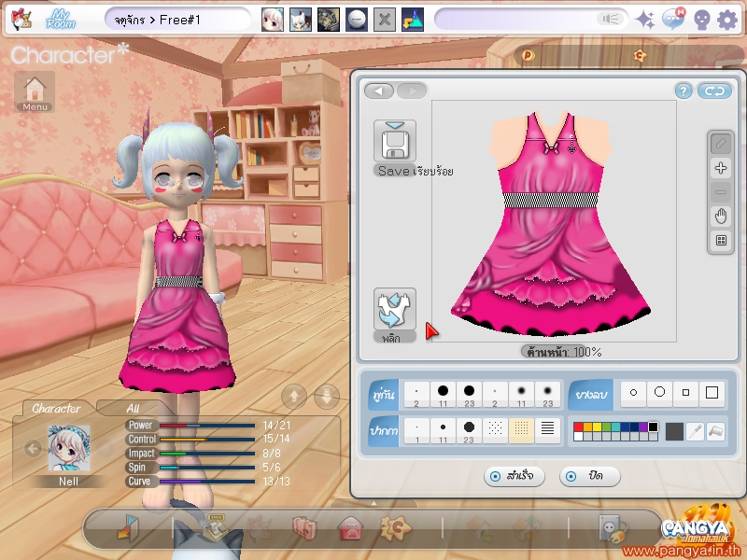Select the paint bucket fill tool
Screen dimensions: 747x560
tap(716, 432)
